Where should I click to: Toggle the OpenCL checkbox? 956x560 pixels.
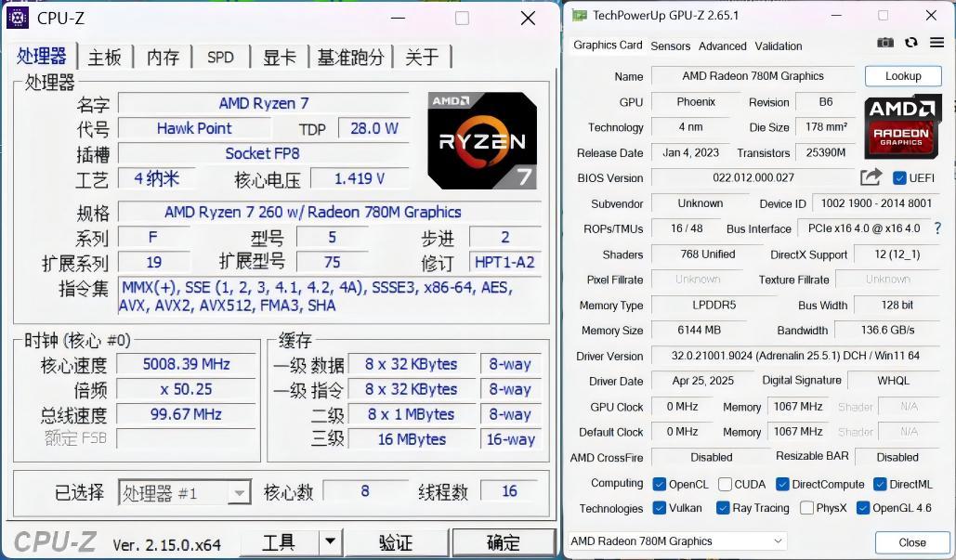[x=659, y=484]
